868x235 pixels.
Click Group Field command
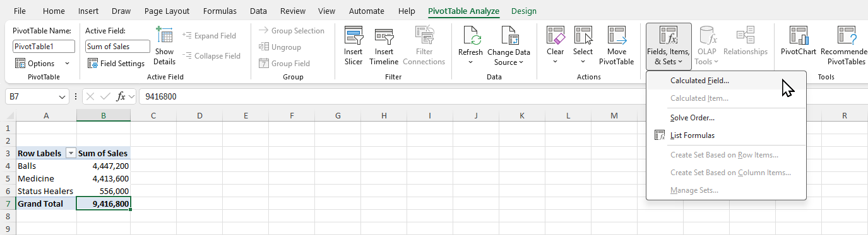coord(284,64)
